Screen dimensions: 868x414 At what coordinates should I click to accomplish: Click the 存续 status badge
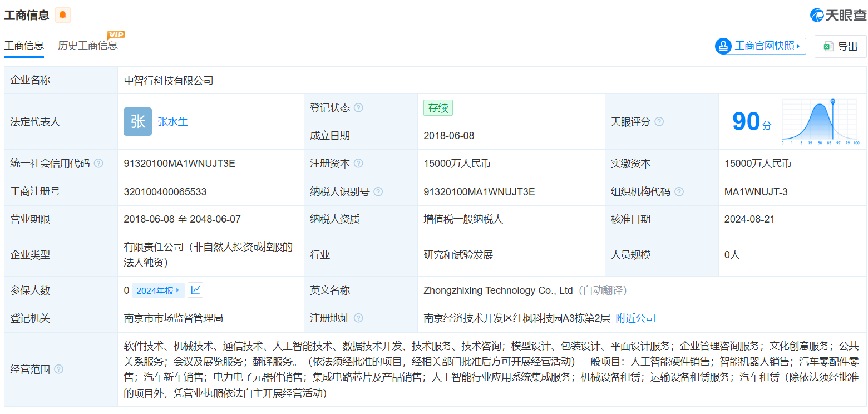click(x=437, y=107)
